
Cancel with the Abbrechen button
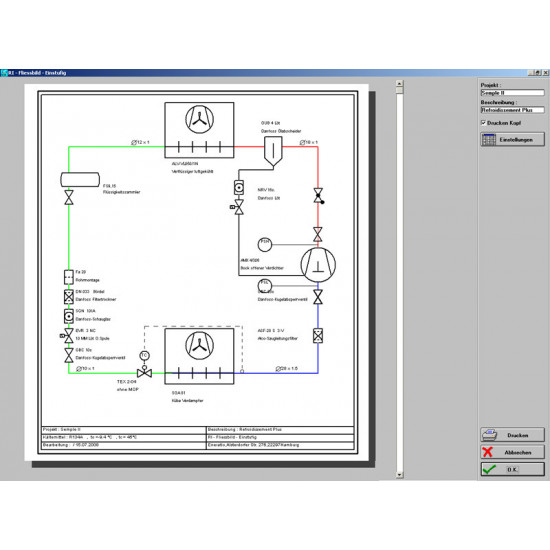point(512,452)
